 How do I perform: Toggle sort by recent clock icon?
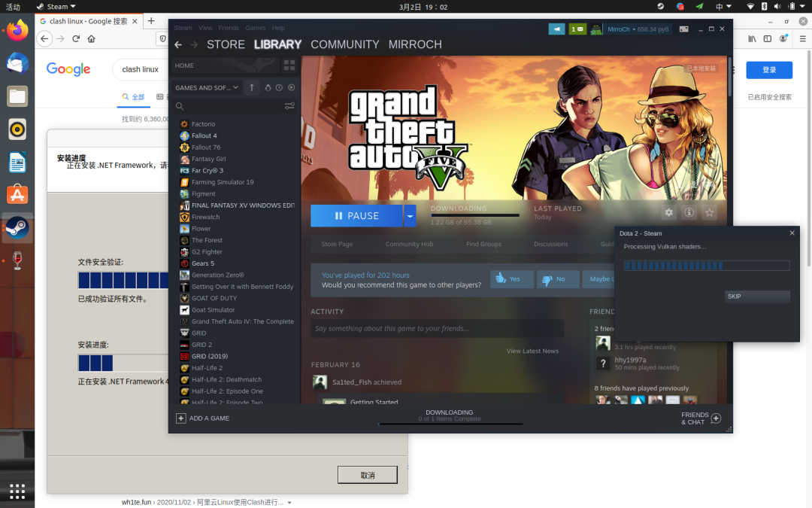click(279, 87)
